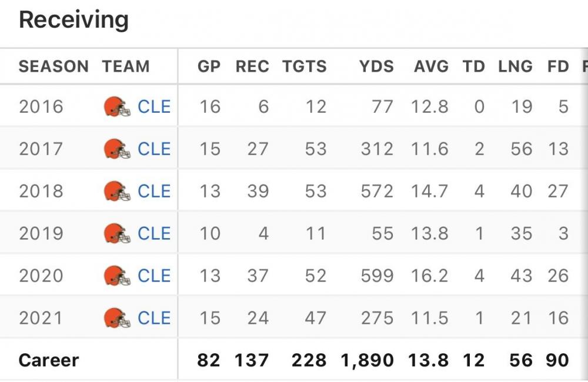Image resolution: width=588 pixels, height=382 pixels.
Task: Click the Browns helmet icon in 2016 row
Action: [117, 107]
